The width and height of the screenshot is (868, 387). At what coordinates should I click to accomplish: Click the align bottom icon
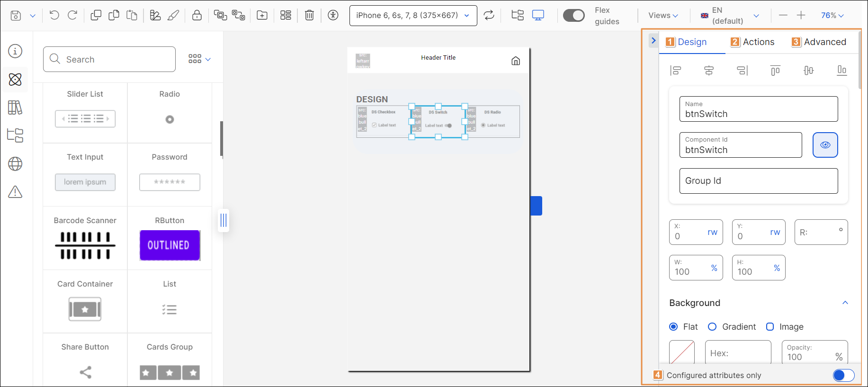pos(841,71)
